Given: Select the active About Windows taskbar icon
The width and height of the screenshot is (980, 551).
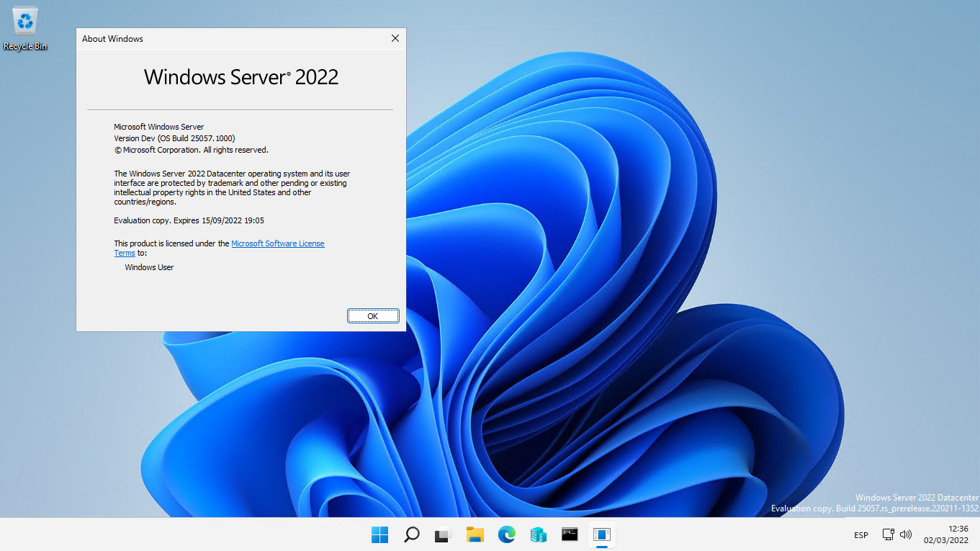Looking at the screenshot, I should point(601,534).
